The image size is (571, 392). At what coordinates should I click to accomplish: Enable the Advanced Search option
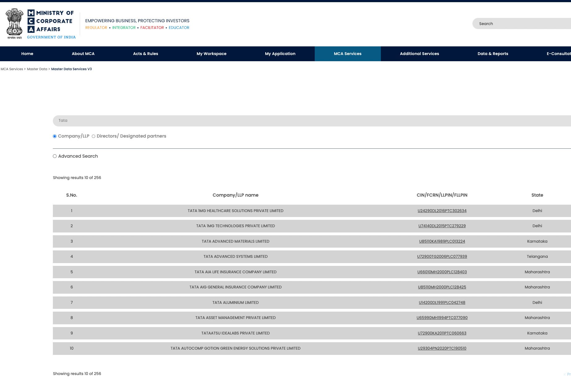tap(55, 156)
